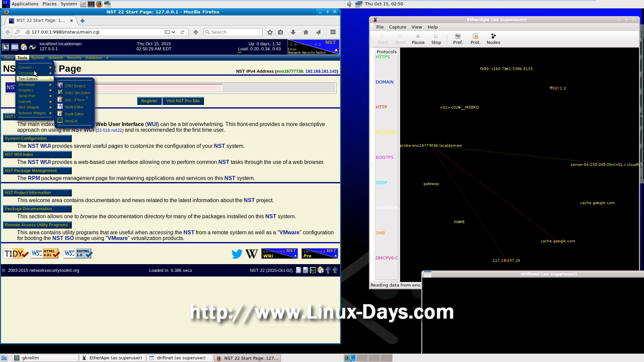
Task: Open EtherApe View menu
Action: pyautogui.click(x=417, y=27)
